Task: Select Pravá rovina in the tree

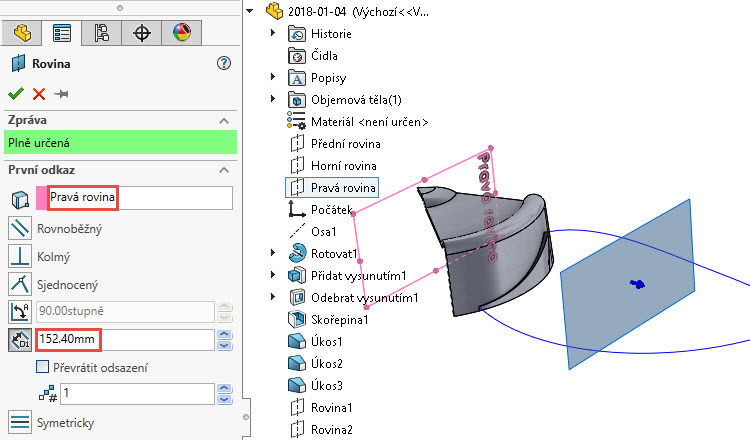Action: 343,188
